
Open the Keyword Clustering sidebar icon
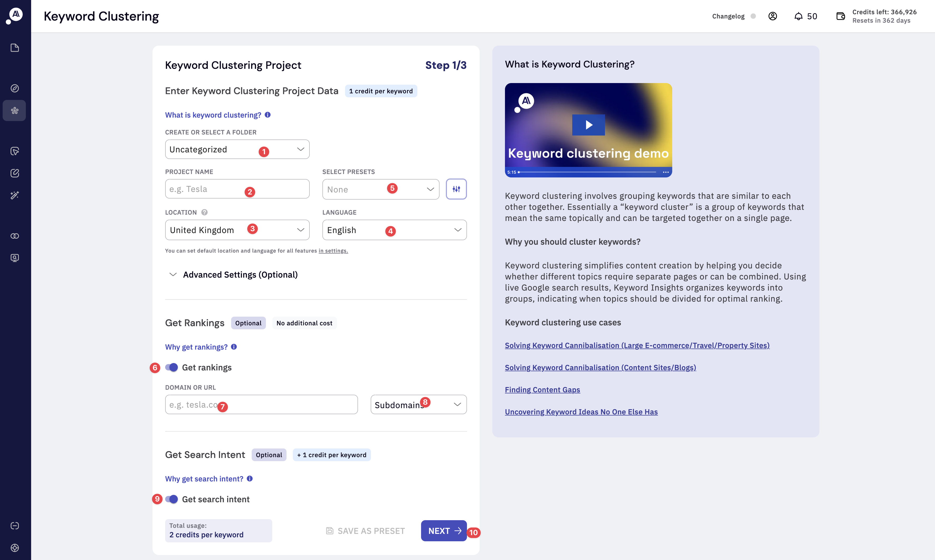click(x=15, y=110)
